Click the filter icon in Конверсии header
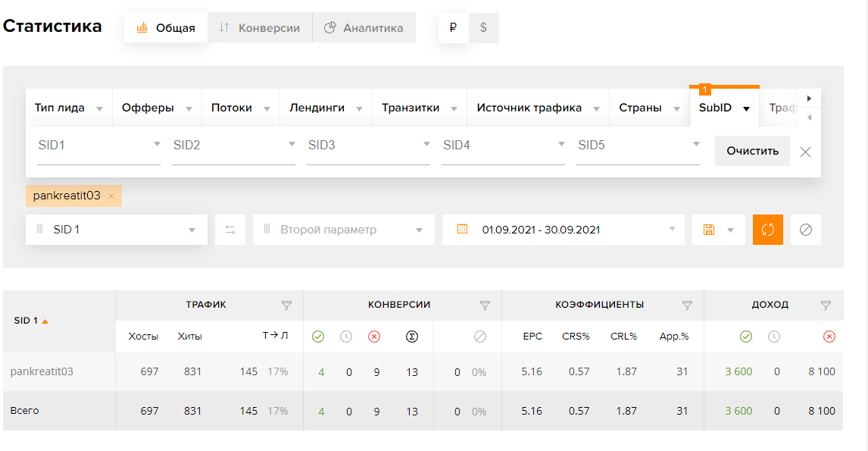Screen dimensions: 868x451 pyautogui.click(x=485, y=305)
